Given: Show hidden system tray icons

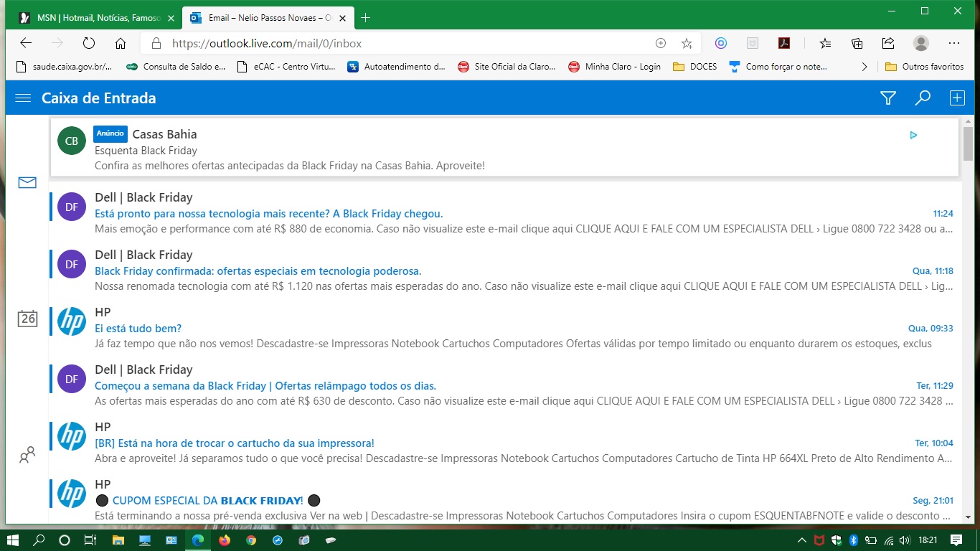Looking at the screenshot, I should pos(801,540).
